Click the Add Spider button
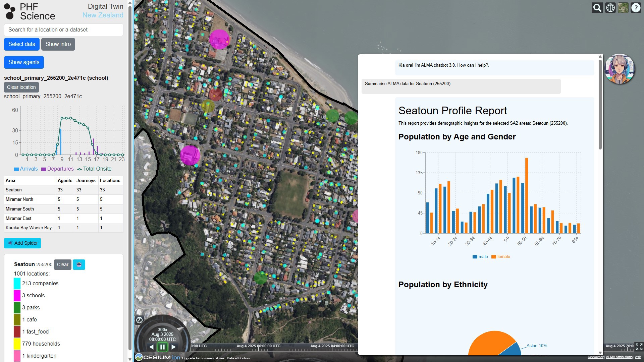 [22, 243]
